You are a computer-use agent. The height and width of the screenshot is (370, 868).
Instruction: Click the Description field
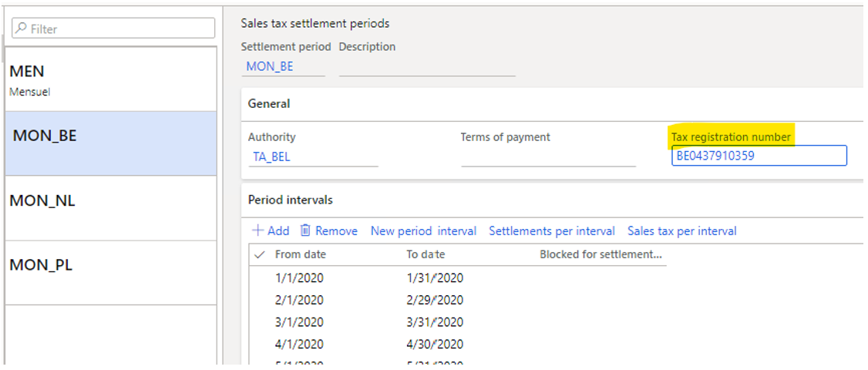click(426, 66)
